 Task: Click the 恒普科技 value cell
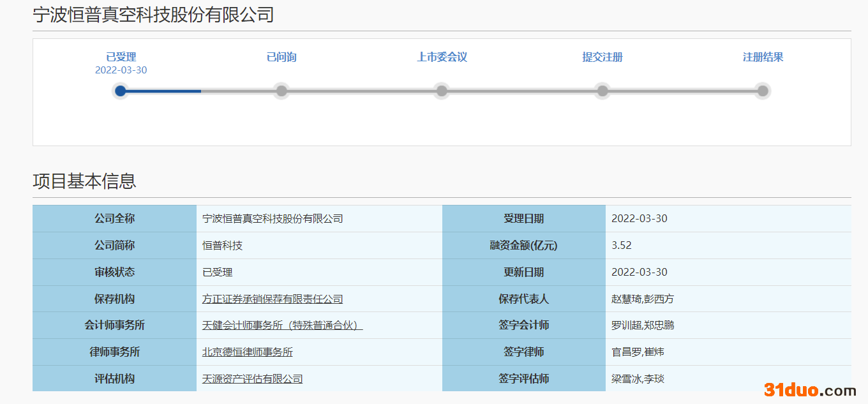click(x=319, y=245)
